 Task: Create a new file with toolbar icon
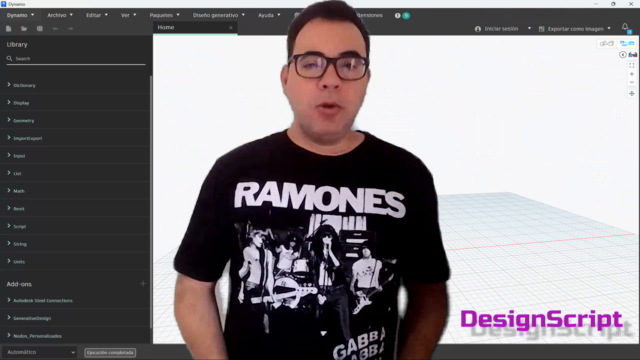[x=9, y=29]
